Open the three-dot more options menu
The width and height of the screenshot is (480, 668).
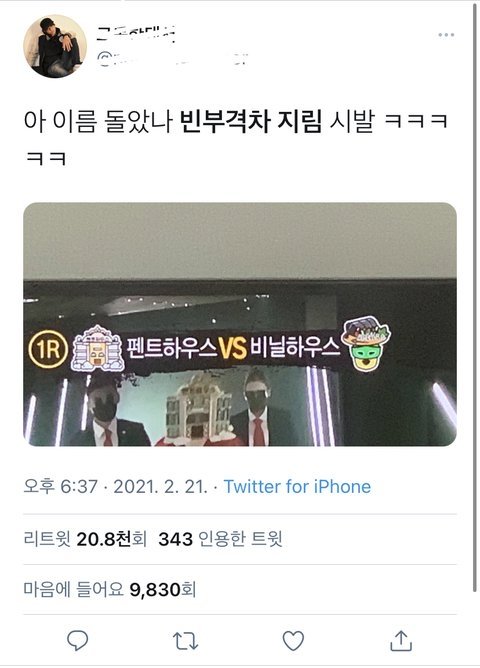[446, 35]
